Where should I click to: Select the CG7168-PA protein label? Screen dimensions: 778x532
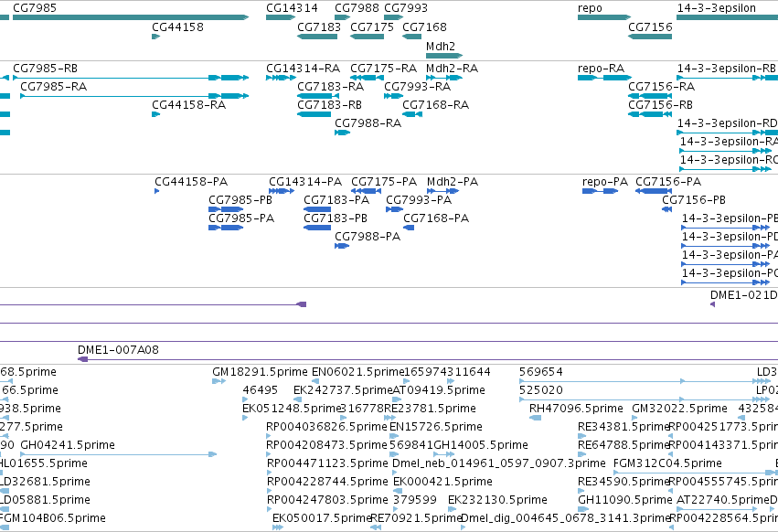[x=436, y=218]
